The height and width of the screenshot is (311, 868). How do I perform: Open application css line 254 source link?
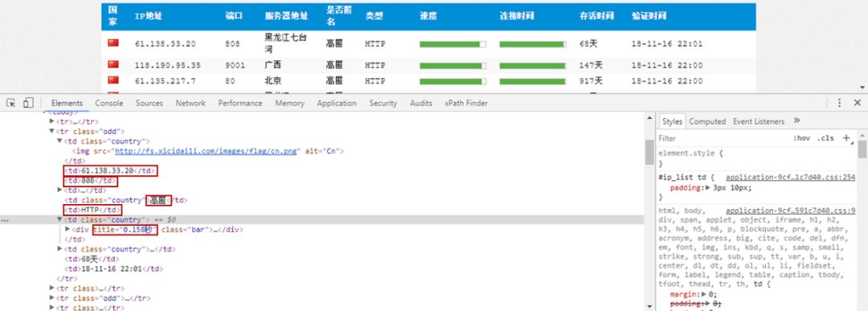coord(791,178)
